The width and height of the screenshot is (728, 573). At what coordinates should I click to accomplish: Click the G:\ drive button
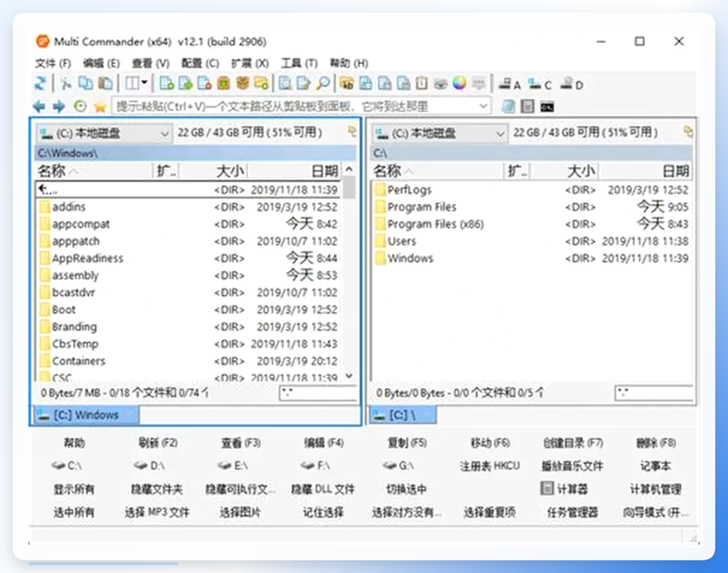(398, 466)
